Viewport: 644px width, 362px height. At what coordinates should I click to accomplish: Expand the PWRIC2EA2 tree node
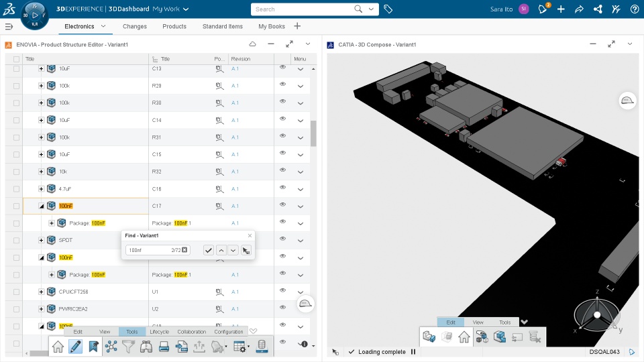click(41, 308)
